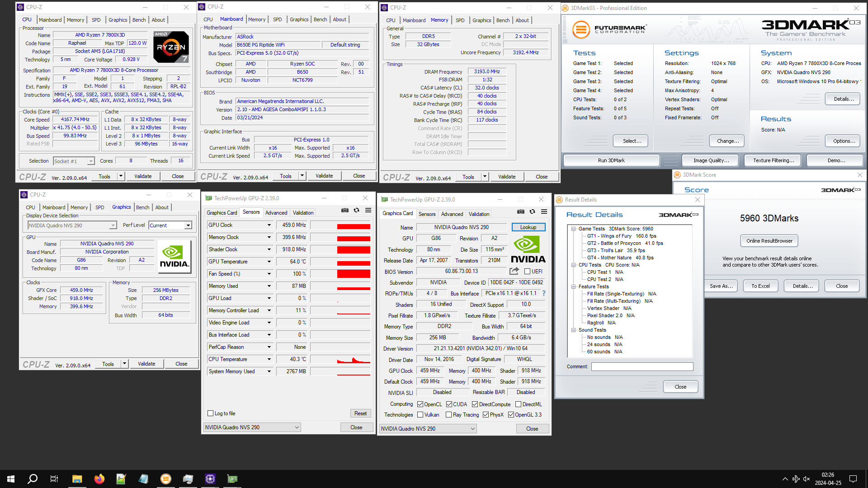
Task: Open hamburger menu in GPU-Z Sensors window
Action: (x=368, y=211)
